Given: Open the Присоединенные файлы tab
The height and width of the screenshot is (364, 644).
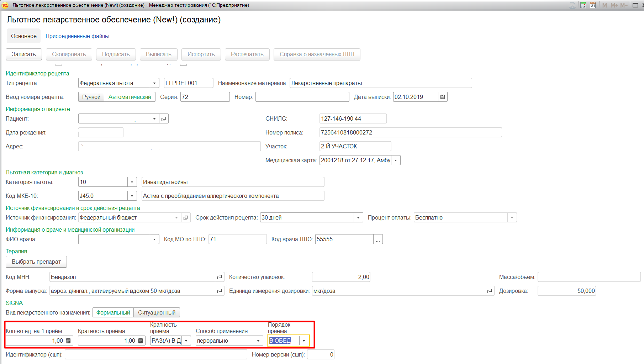Looking at the screenshot, I should [x=77, y=36].
